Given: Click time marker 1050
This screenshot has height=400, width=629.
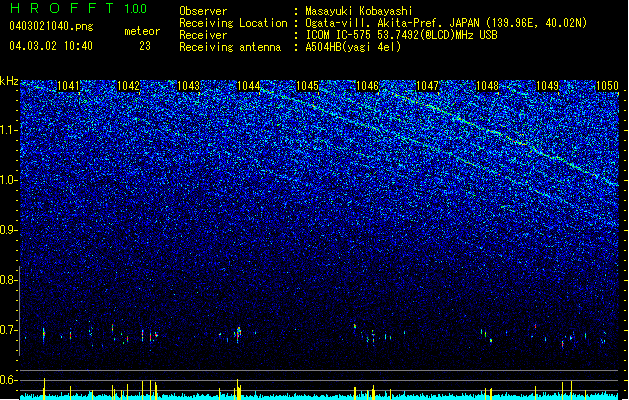Looking at the screenshot, I should coord(607,86).
